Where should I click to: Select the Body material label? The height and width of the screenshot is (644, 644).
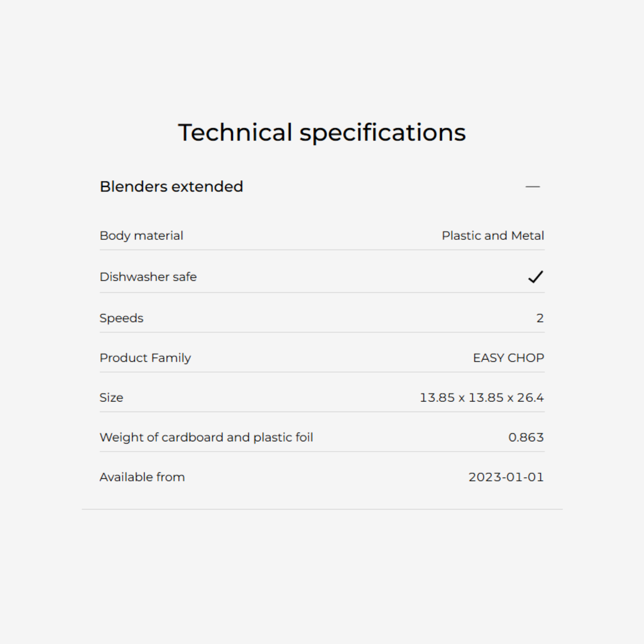(141, 236)
